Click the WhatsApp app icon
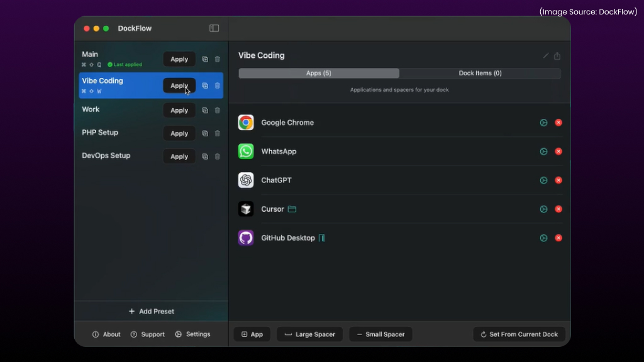This screenshot has width=644, height=362. (x=246, y=151)
